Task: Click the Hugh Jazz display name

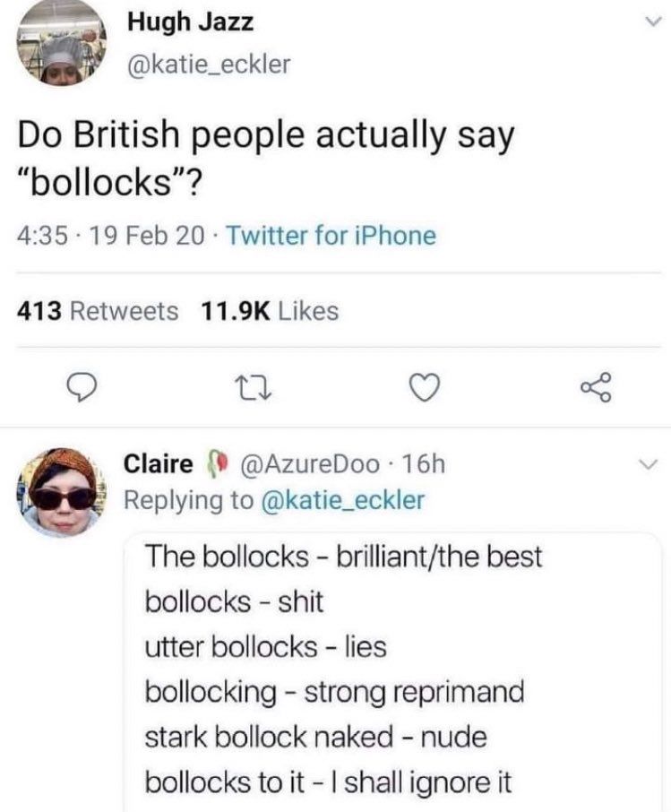Action: (x=191, y=22)
